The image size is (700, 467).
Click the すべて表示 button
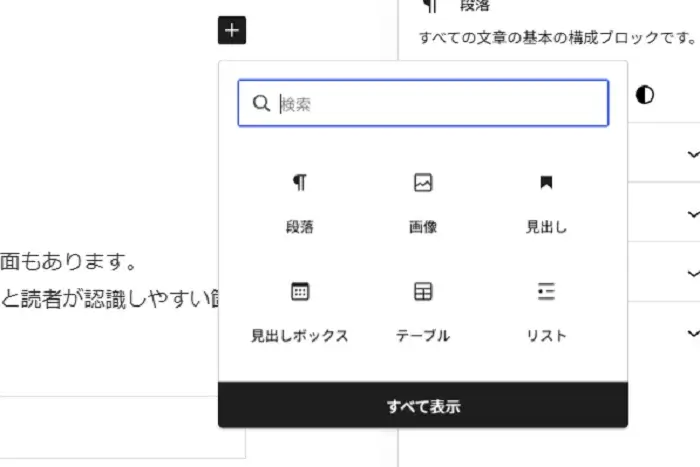click(x=423, y=405)
